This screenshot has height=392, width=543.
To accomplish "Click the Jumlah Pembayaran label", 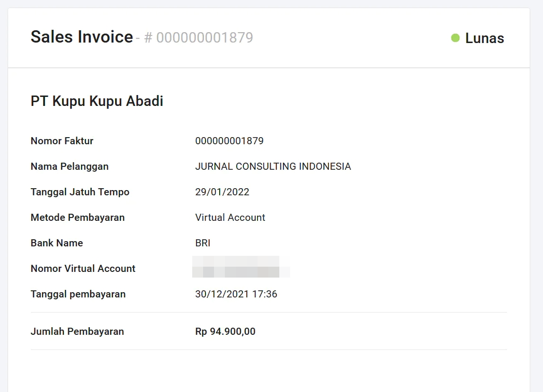I will click(x=77, y=331).
